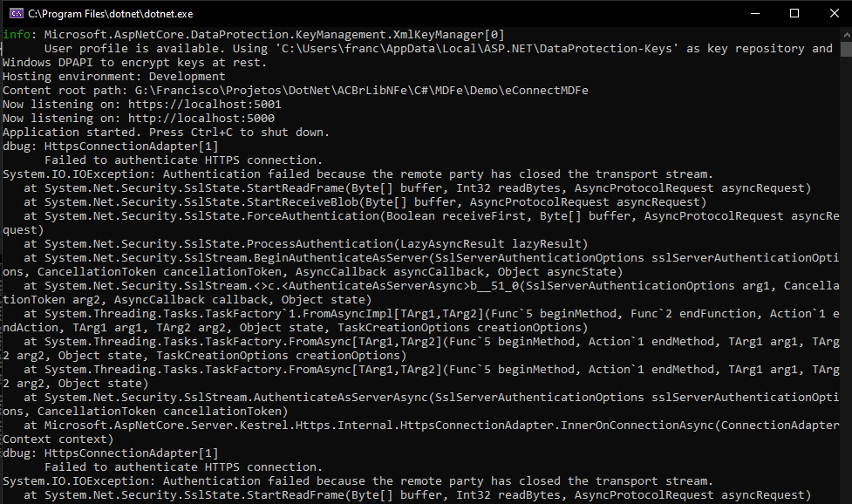Click the http://localhost:5000 URL text
The width and height of the screenshot is (852, 504).
(201, 119)
